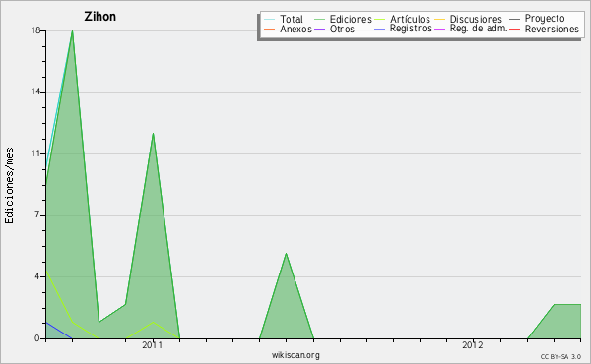This screenshot has width=591, height=364.
Task: Click the y-axis value 4
Action: 37,276
